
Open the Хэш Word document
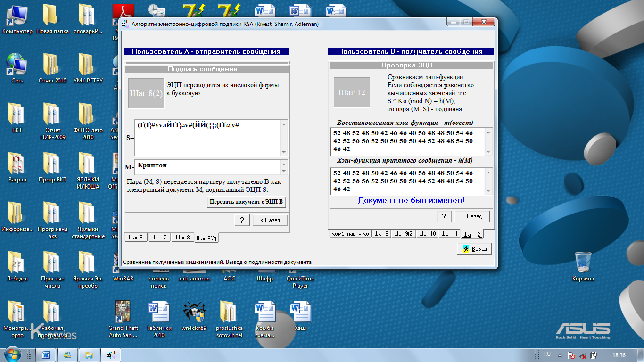pyautogui.click(x=300, y=316)
